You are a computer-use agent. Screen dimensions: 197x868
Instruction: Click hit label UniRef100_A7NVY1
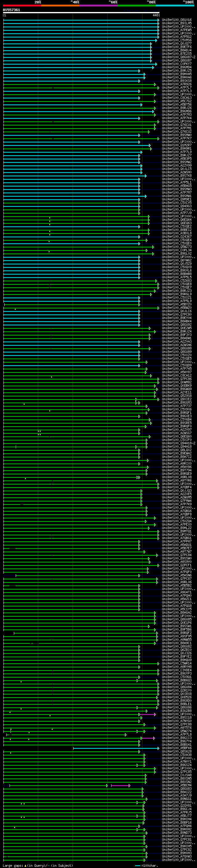(177, 761)
